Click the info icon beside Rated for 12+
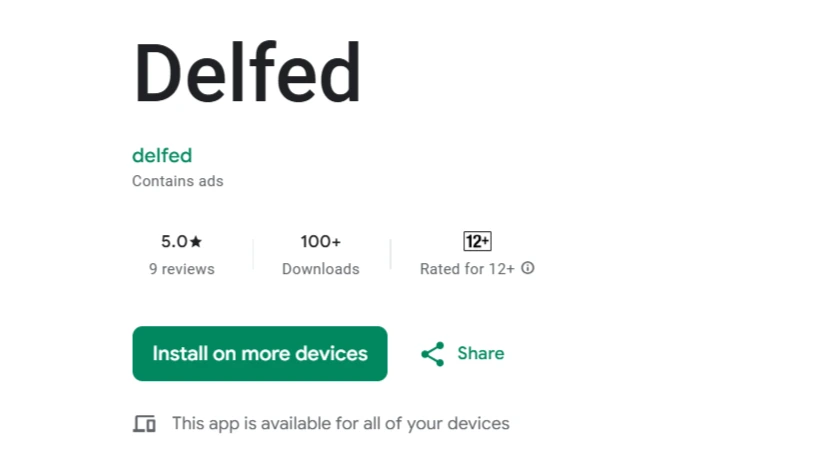The width and height of the screenshot is (826, 465). coord(528,268)
